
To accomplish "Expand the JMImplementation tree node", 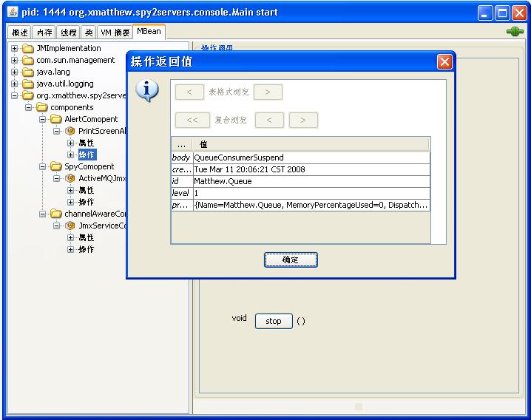I will 14,49.
